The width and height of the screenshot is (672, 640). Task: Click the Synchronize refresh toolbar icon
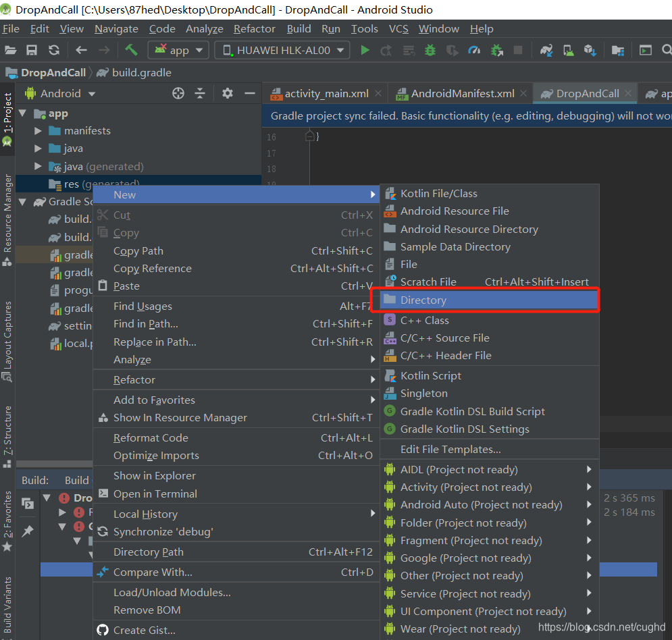click(x=54, y=50)
